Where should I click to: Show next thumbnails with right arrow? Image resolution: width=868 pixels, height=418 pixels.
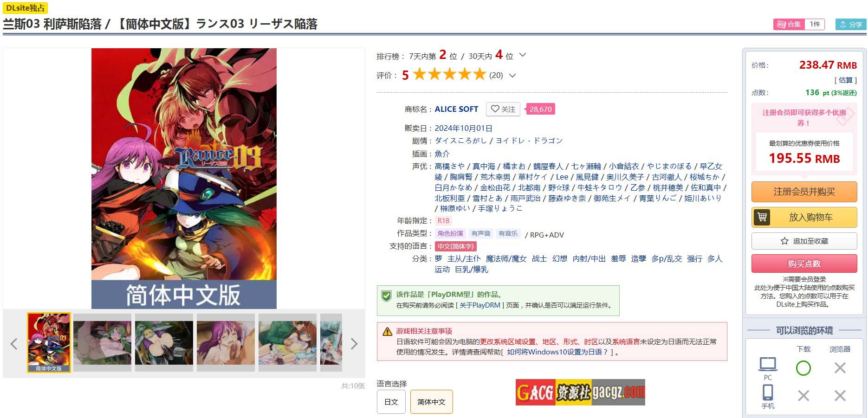tap(354, 344)
